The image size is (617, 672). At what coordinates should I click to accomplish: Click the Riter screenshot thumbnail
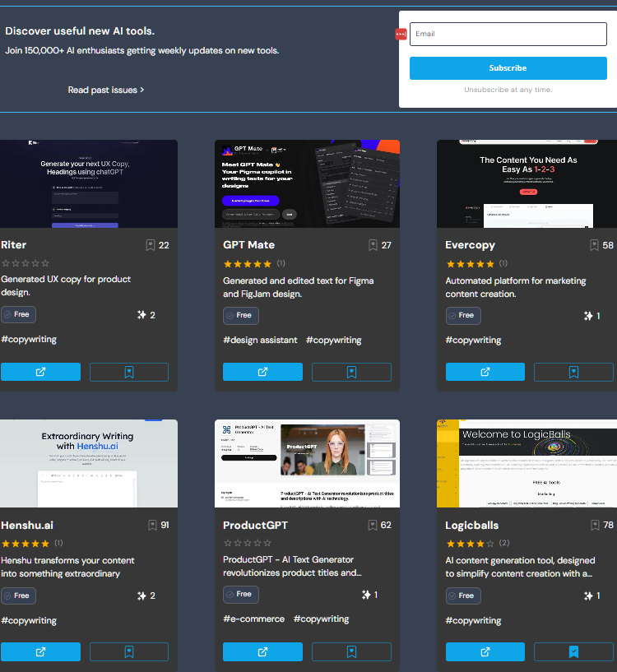89,183
